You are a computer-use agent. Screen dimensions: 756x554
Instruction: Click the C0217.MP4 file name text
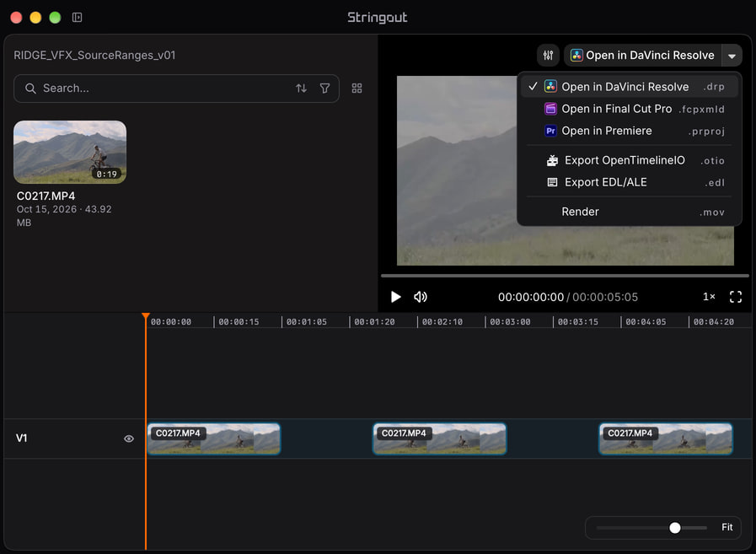46,196
